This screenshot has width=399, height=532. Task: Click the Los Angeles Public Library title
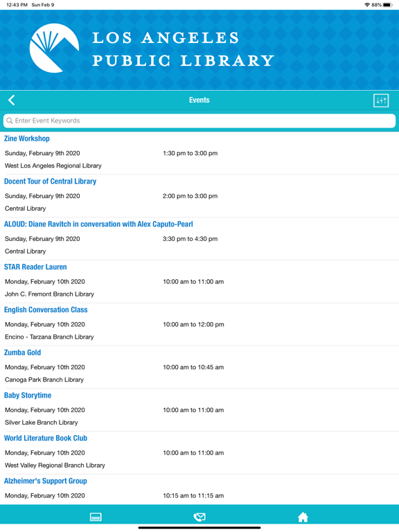click(183, 49)
